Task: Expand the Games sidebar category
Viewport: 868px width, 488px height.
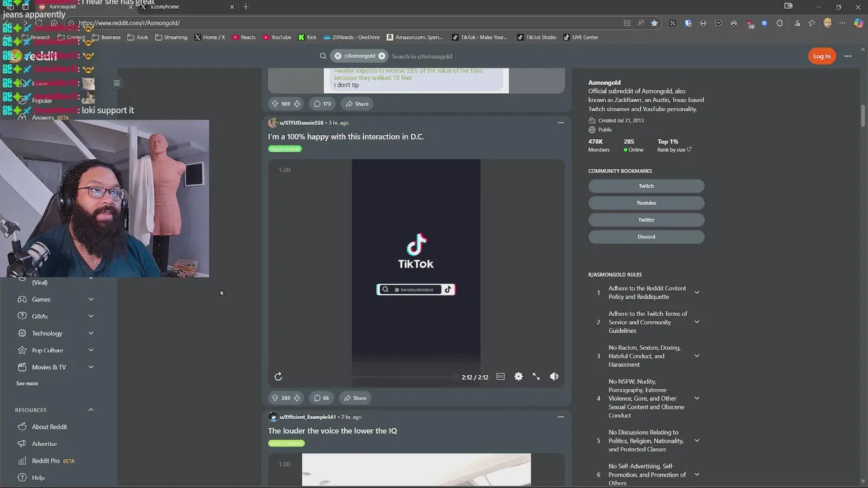Action: 91,300
